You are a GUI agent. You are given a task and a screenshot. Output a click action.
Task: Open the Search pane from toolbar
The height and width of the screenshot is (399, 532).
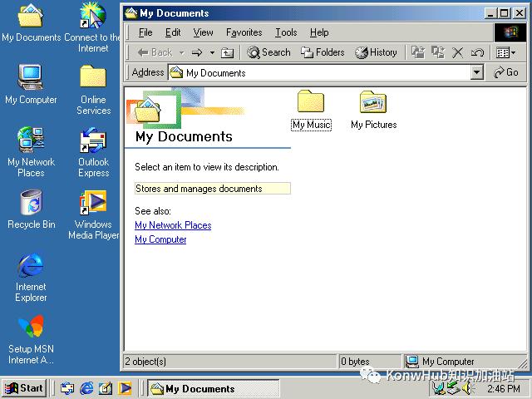click(268, 52)
